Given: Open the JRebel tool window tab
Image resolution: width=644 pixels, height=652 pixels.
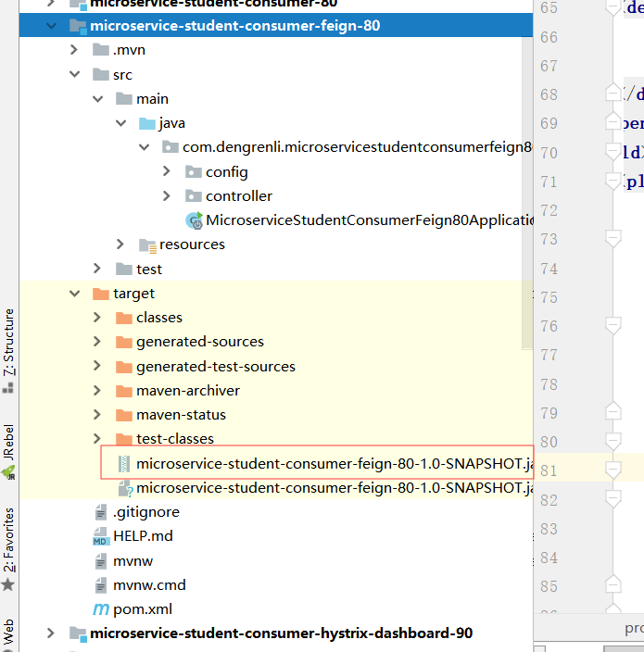Looking at the screenshot, I should pyautogui.click(x=8, y=442).
